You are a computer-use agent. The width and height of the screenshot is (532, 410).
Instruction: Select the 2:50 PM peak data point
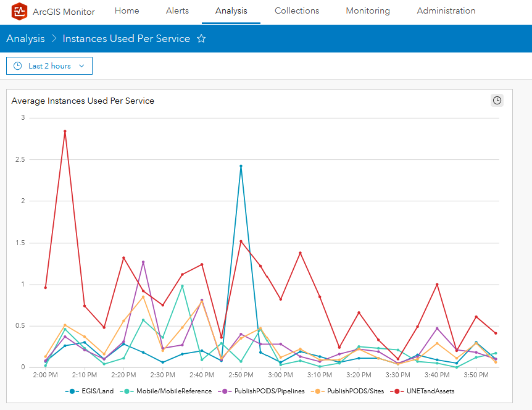241,165
